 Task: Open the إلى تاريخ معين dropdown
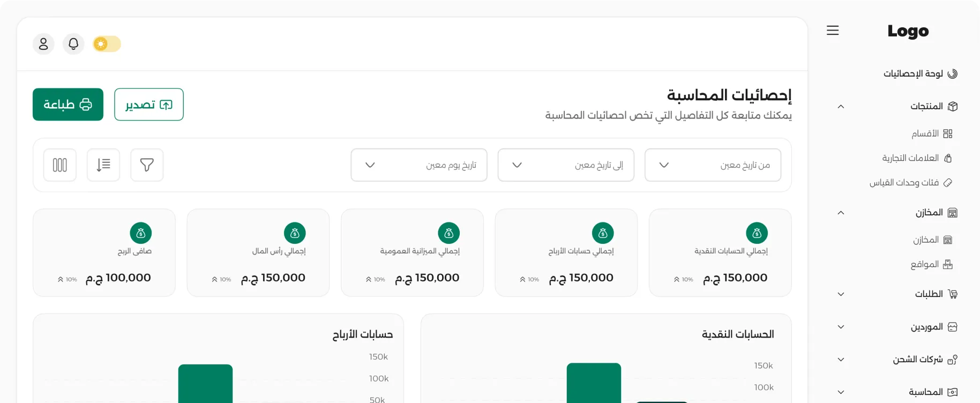[566, 165]
